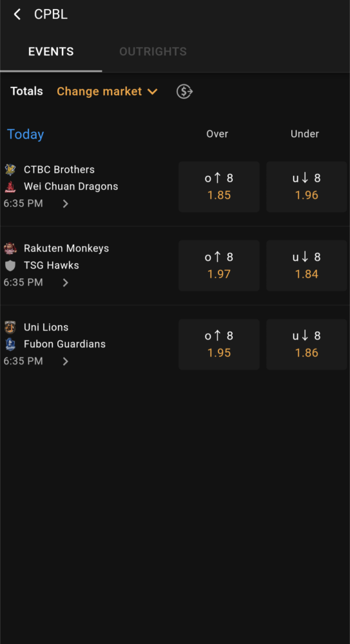
Task: Tap the Uni Lions team logo
Action: pyautogui.click(x=10, y=327)
